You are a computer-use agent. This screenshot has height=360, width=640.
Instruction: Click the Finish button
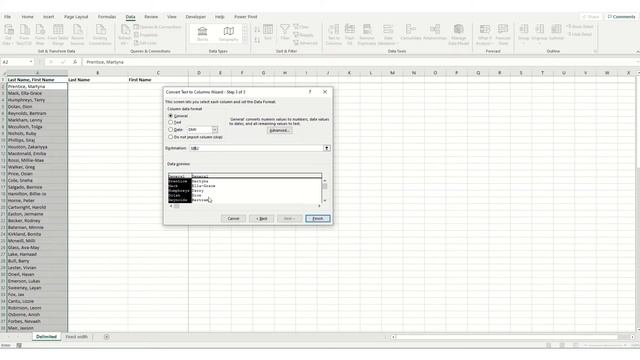point(318,219)
